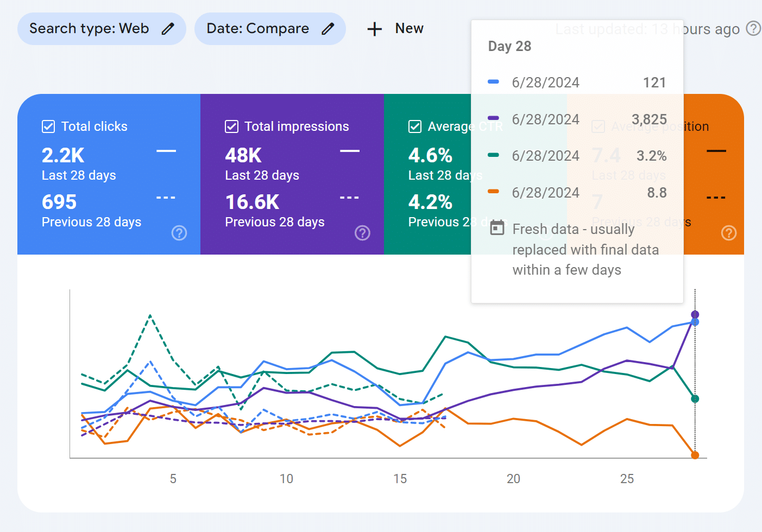Uncheck the Total clicks checkbox
This screenshot has width=762, height=532.
48,126
